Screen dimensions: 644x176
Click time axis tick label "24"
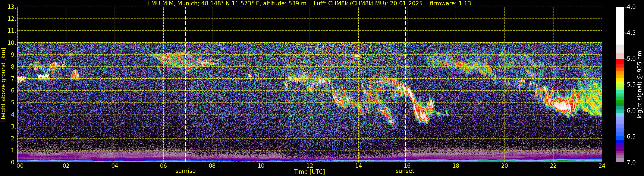point(602,166)
